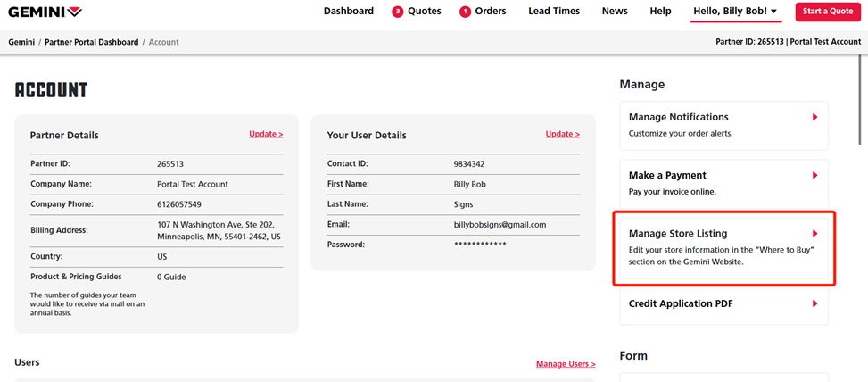Click the Gemini logo in header
The image size is (868, 382).
(x=45, y=12)
